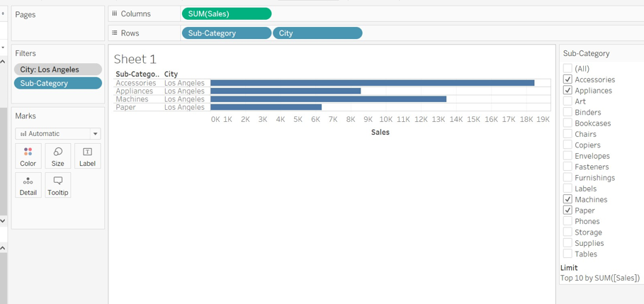This screenshot has width=644, height=304.
Task: Check the Tables filter checkbox
Action: 567,254
